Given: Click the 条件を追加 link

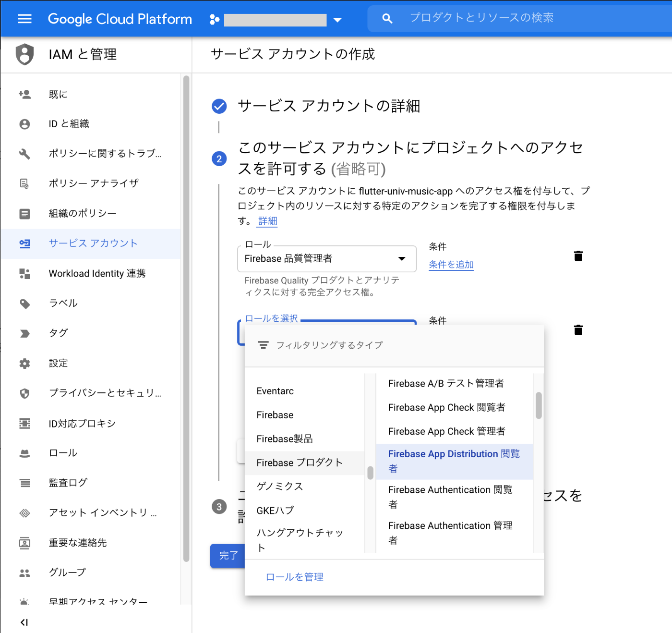Looking at the screenshot, I should (451, 265).
